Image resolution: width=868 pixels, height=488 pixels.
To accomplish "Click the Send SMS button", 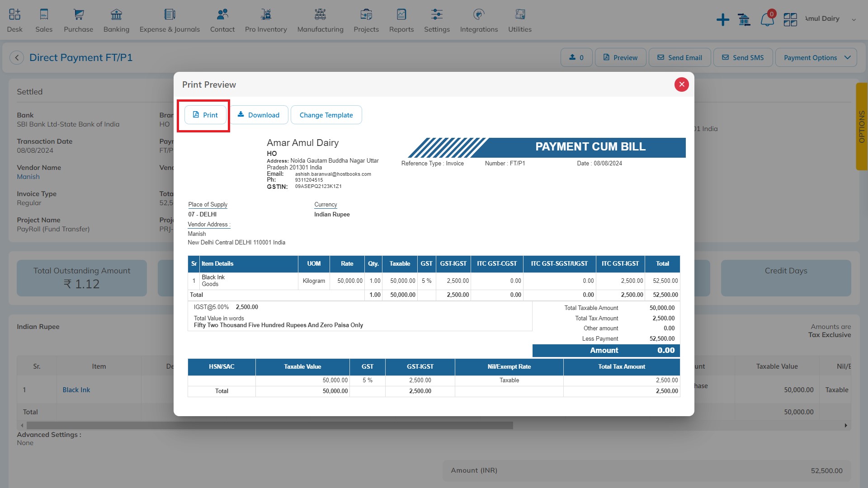I will pos(743,57).
